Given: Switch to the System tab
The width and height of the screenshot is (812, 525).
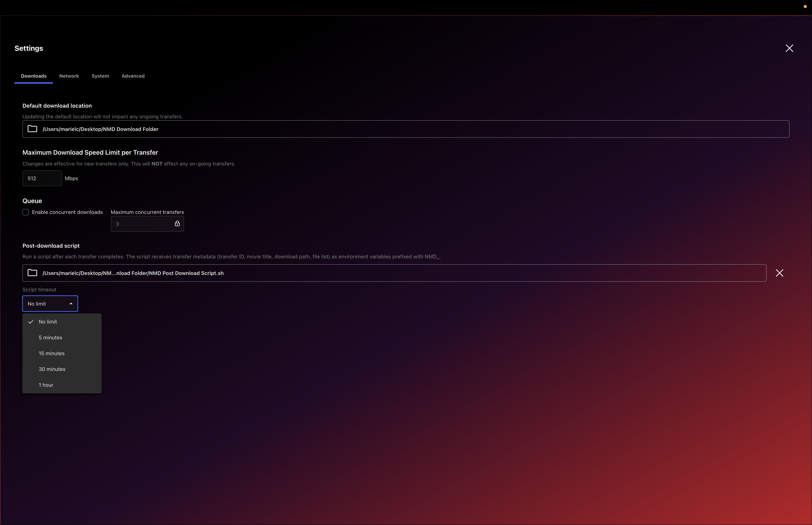Looking at the screenshot, I should [100, 76].
